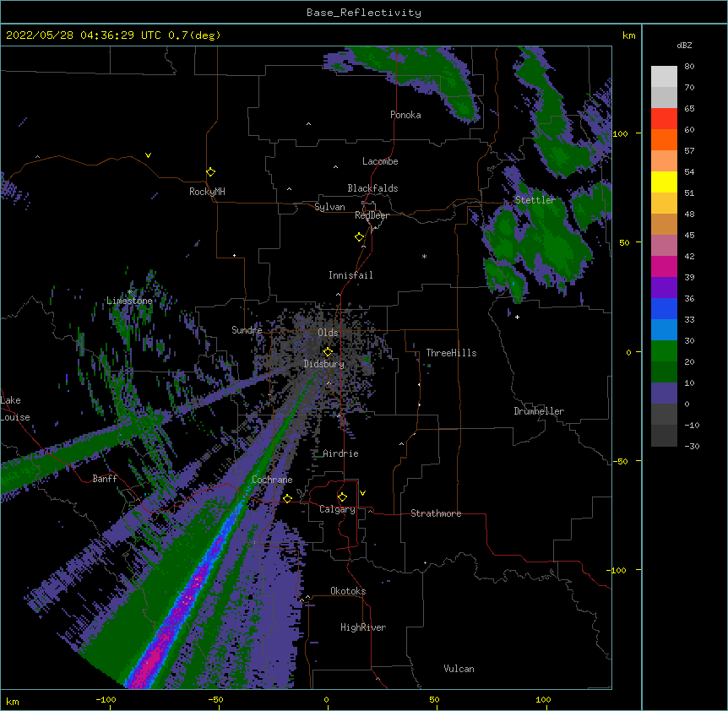Click the yellow V symbol northeast of Calgary
Screen dimensions: 728x711
click(x=362, y=493)
